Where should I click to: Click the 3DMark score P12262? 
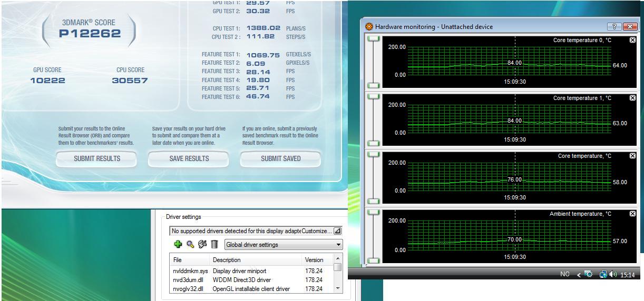[x=90, y=34]
